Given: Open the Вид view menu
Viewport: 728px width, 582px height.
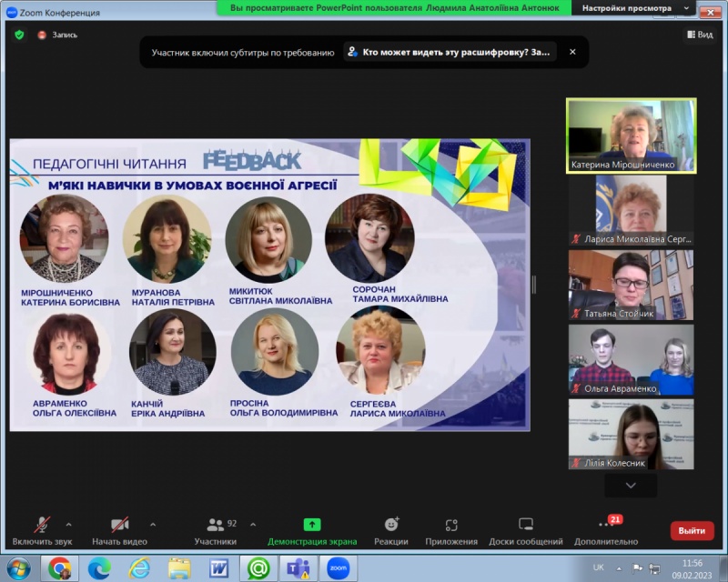Looking at the screenshot, I should [699, 35].
